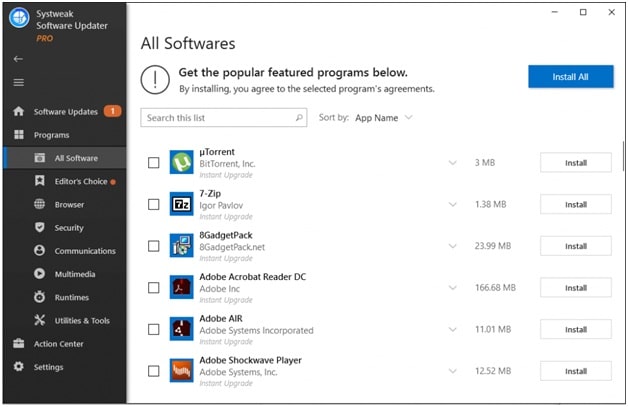Viewport: 628px width, 407px height.
Task: Expand Adobe AIR details chevron
Action: click(453, 329)
